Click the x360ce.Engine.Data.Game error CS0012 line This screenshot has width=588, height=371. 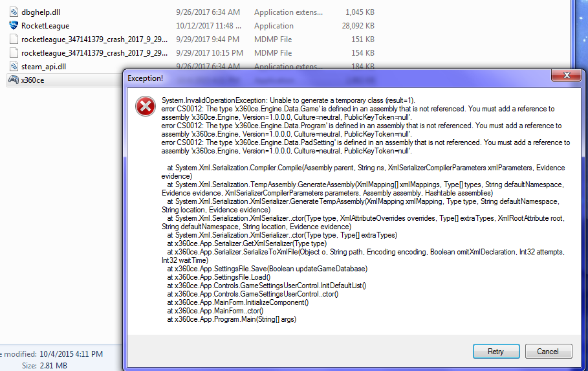[358, 113]
